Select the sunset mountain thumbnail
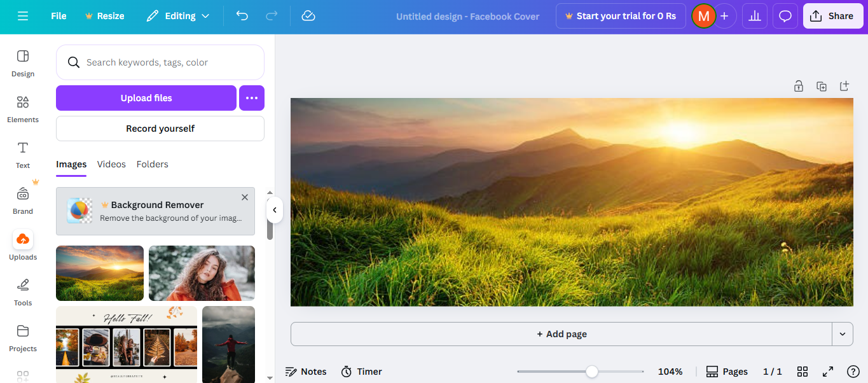This screenshot has height=383, width=868. (99, 273)
